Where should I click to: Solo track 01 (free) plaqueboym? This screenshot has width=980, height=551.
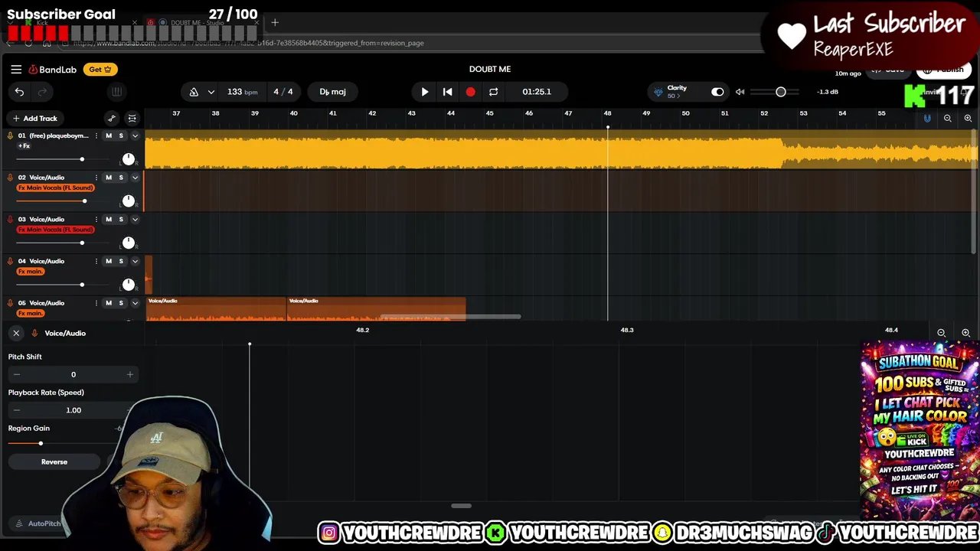tap(121, 135)
